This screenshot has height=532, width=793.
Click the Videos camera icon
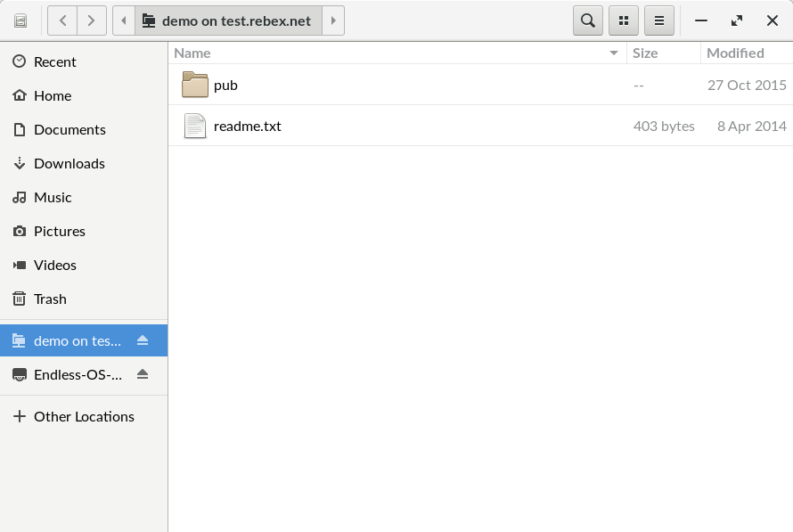(20, 265)
